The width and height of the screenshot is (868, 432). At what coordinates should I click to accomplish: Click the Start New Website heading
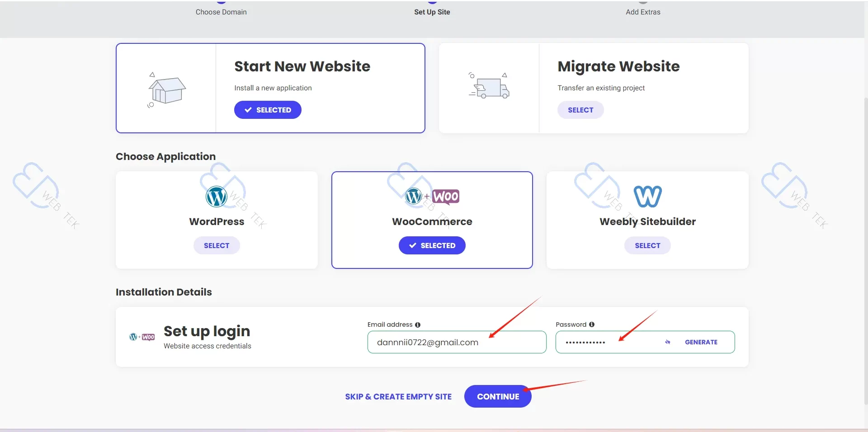[x=302, y=66]
